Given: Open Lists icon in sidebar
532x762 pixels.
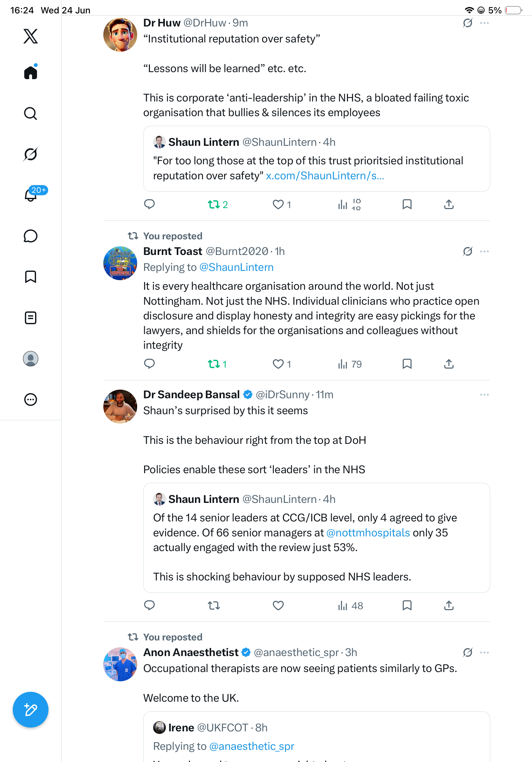Looking at the screenshot, I should pyautogui.click(x=31, y=317).
